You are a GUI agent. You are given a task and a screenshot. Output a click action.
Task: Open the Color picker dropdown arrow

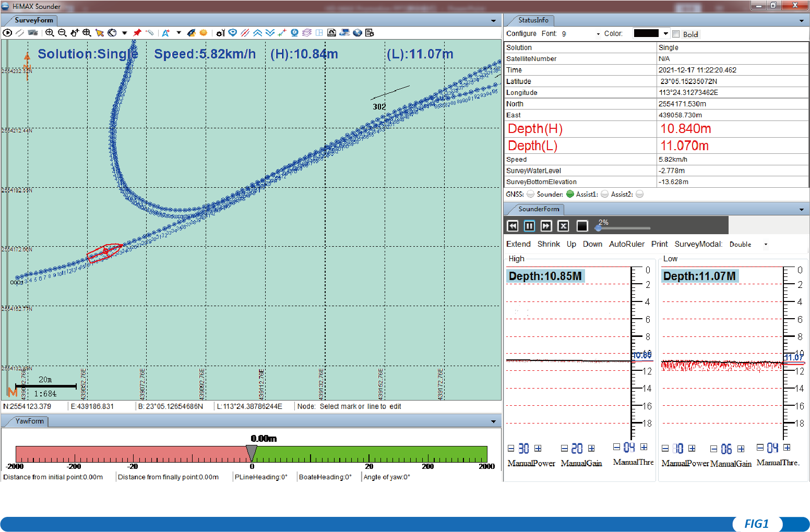[x=665, y=34]
